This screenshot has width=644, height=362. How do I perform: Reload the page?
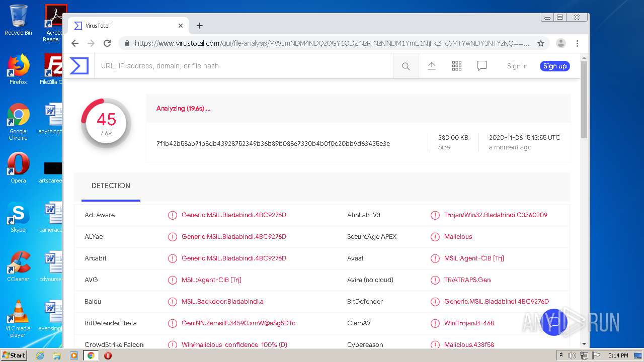coord(107,43)
